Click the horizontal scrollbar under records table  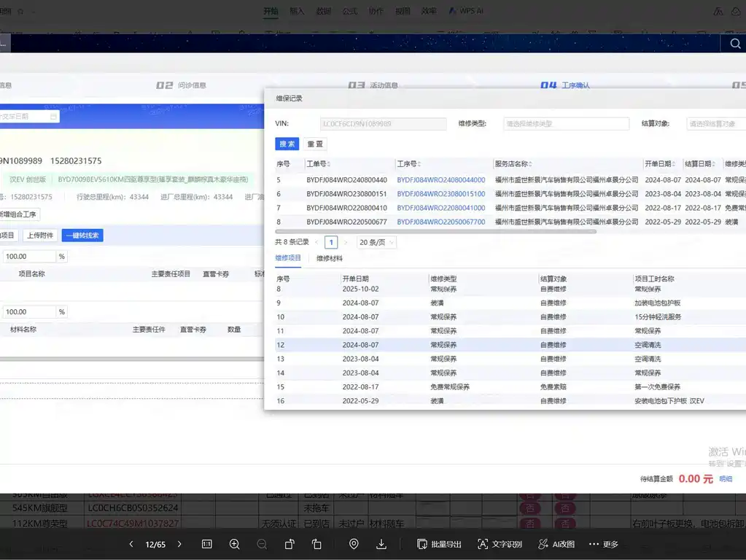(435, 232)
